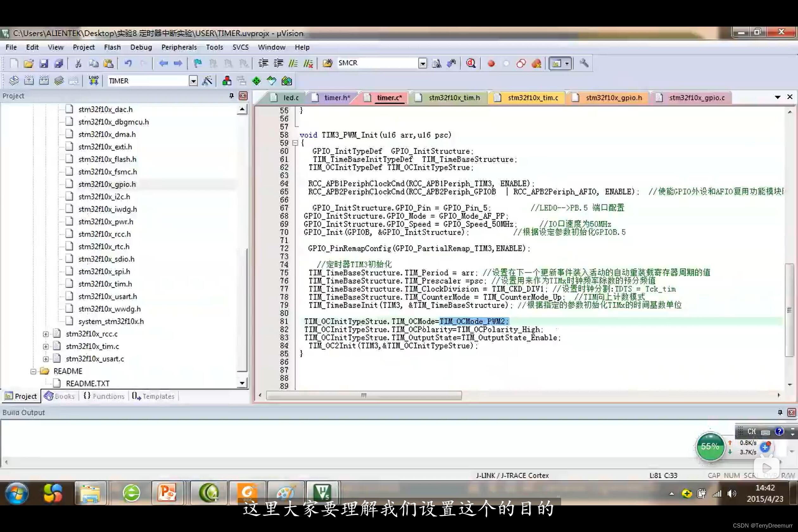Select README.TXT in the project tree
798x532 pixels.
87,383
